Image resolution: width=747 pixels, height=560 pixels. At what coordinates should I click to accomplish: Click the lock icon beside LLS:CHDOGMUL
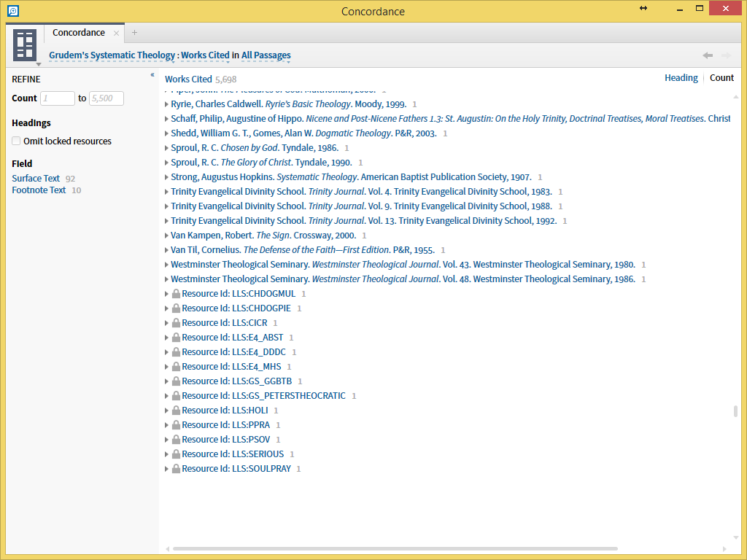click(x=176, y=294)
